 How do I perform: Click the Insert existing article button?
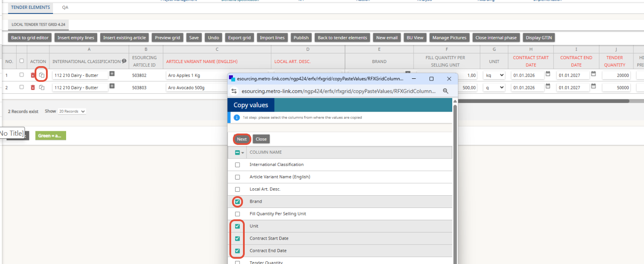point(124,38)
